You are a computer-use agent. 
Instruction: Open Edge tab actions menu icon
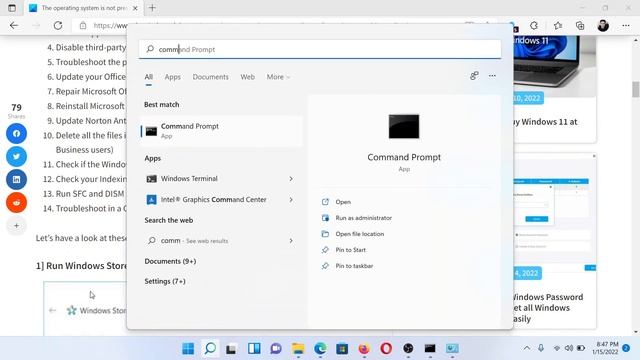pos(12,8)
